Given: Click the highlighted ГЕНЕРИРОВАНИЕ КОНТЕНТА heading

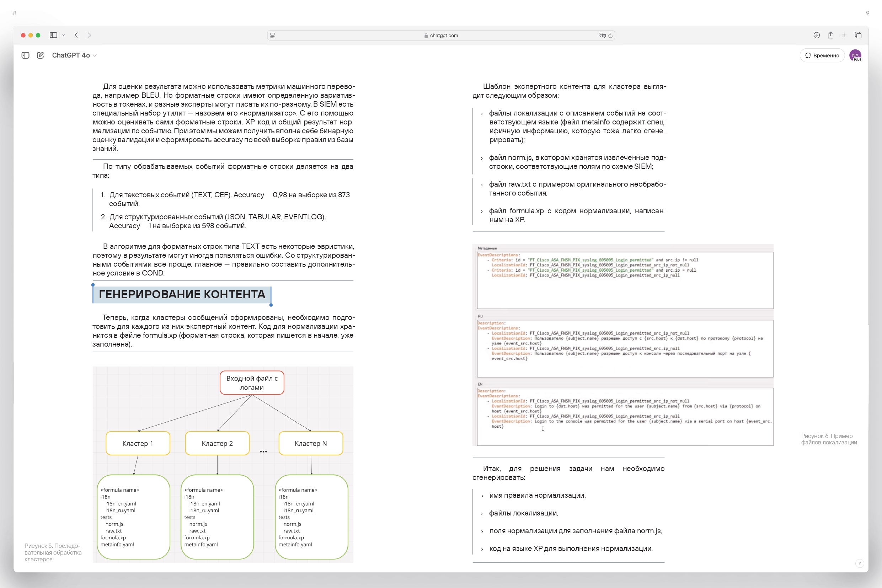Looking at the screenshot, I should point(182,294).
